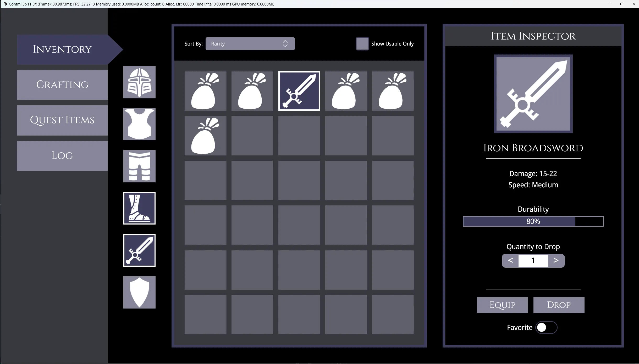Image resolution: width=639 pixels, height=364 pixels.
Task: Open the Sort By Rarity dropdown
Action: pos(250,44)
